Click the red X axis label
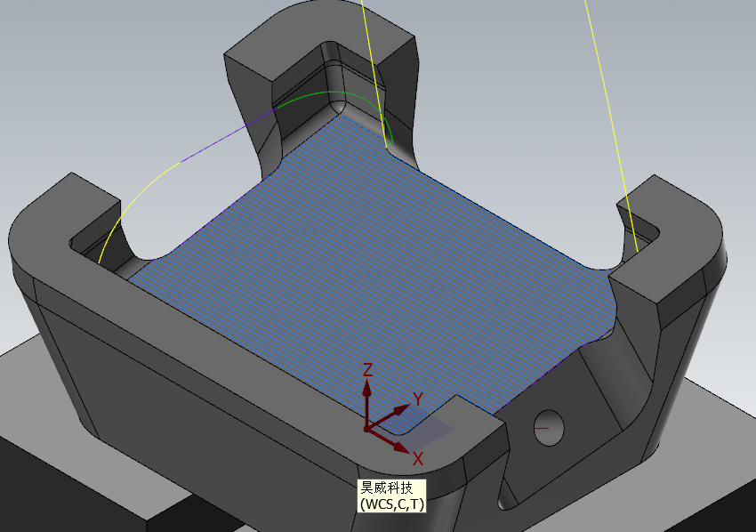 (418, 459)
